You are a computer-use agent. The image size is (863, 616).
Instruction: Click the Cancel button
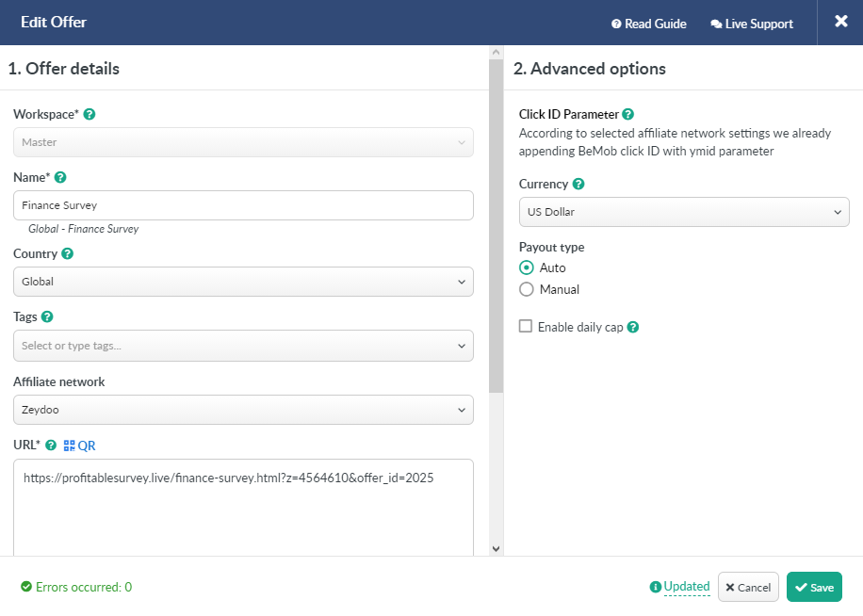click(748, 587)
